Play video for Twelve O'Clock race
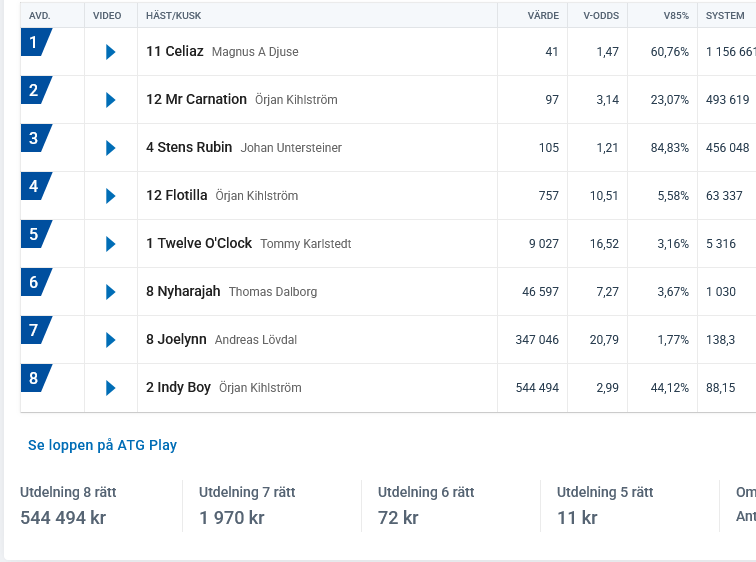This screenshot has width=756, height=562. click(111, 244)
